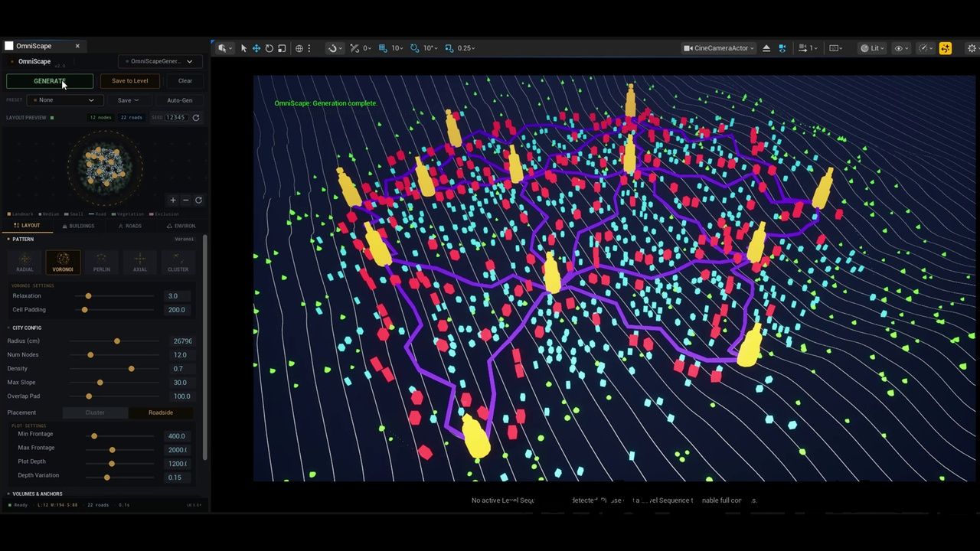
Task: Set Placement to Roadside
Action: click(161, 412)
